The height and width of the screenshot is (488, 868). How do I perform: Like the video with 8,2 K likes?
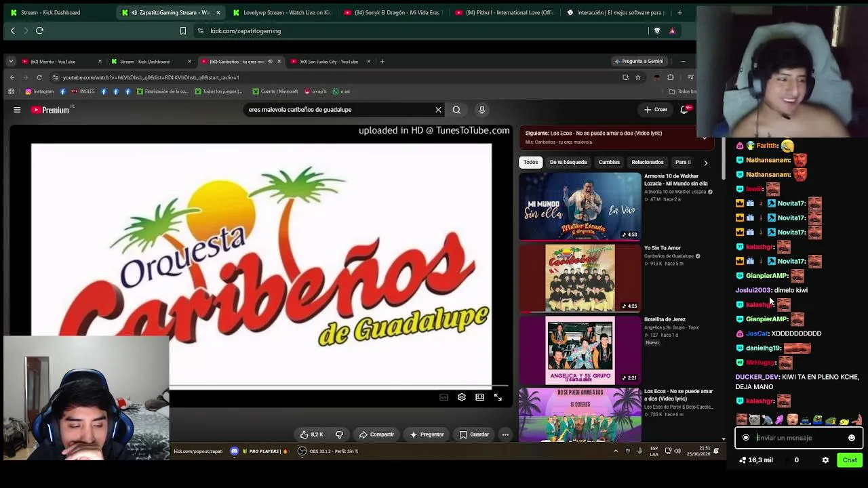tap(312, 434)
